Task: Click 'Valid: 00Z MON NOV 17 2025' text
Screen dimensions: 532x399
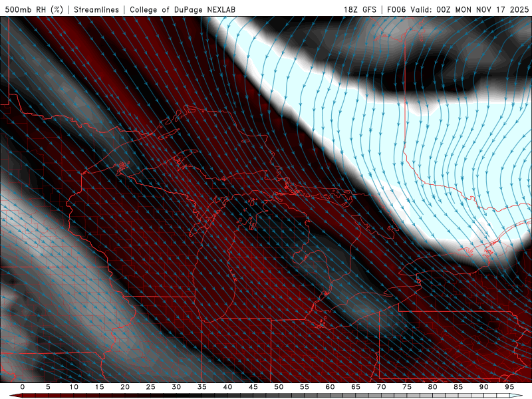Action: coord(469,9)
